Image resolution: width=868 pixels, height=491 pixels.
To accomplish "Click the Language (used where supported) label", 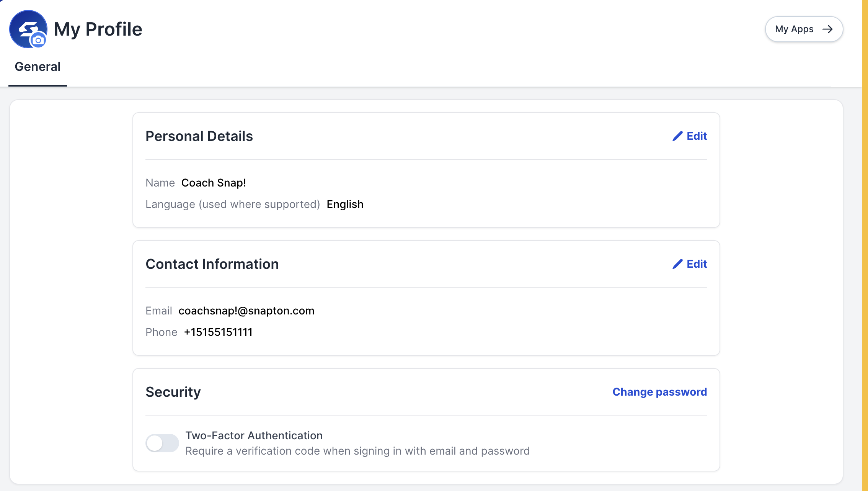I will point(233,204).
